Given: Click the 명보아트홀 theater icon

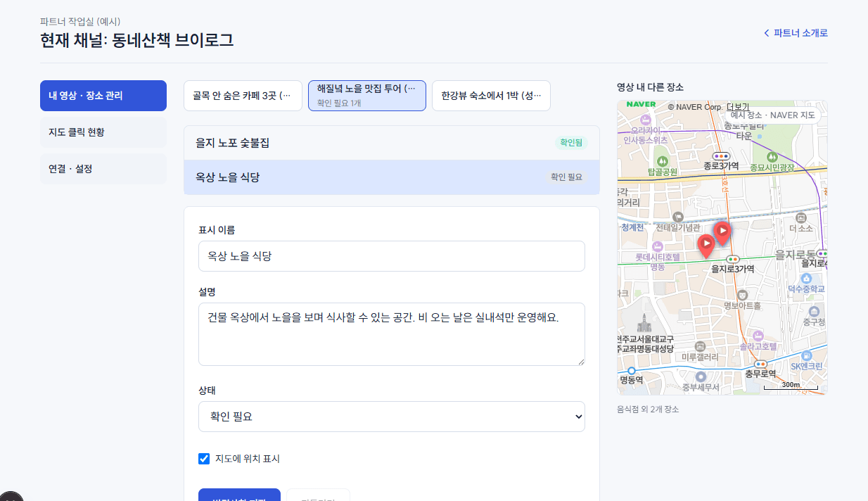Looking at the screenshot, I should click(742, 296).
